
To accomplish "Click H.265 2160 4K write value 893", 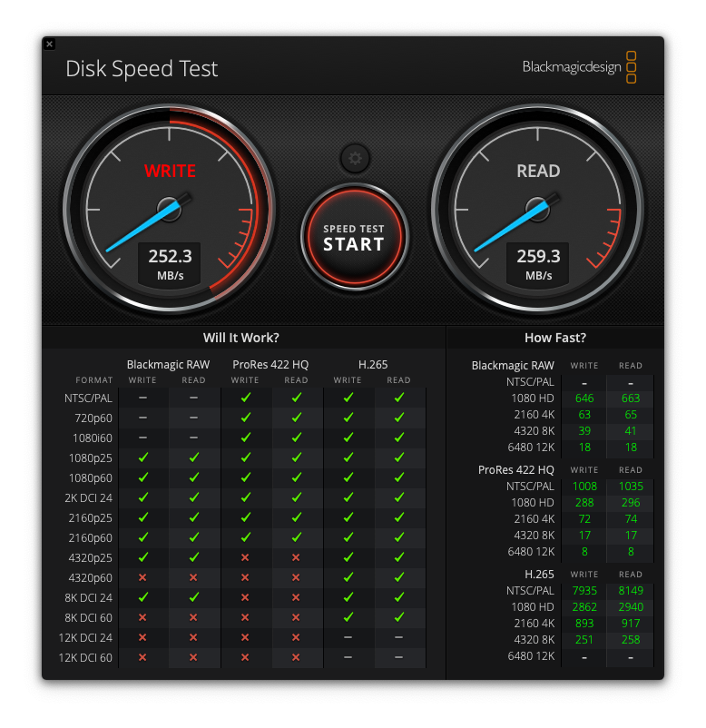I will [x=584, y=623].
